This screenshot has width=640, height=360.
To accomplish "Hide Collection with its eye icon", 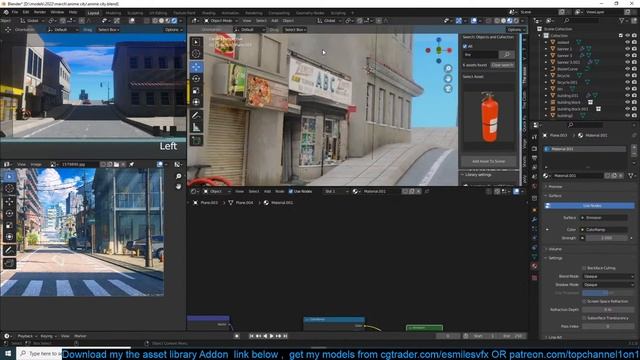I will point(628,36).
